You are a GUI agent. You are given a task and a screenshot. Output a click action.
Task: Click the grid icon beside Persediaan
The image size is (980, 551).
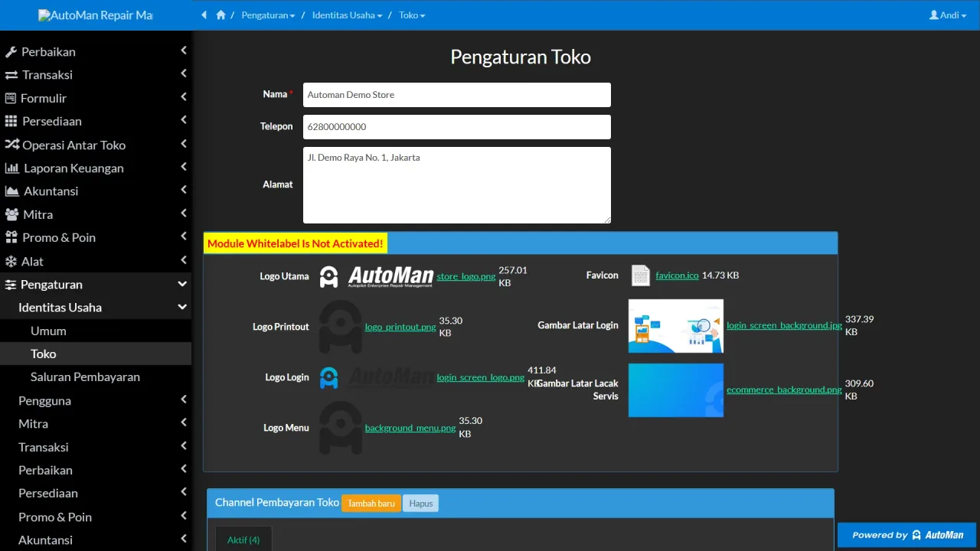[x=11, y=122]
